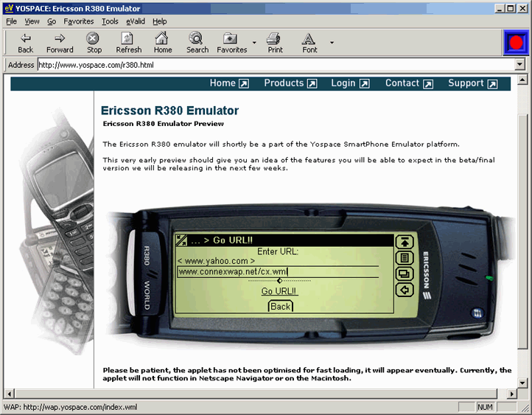This screenshot has height=415, width=532.
Task: Open the Help menu
Action: (x=159, y=21)
